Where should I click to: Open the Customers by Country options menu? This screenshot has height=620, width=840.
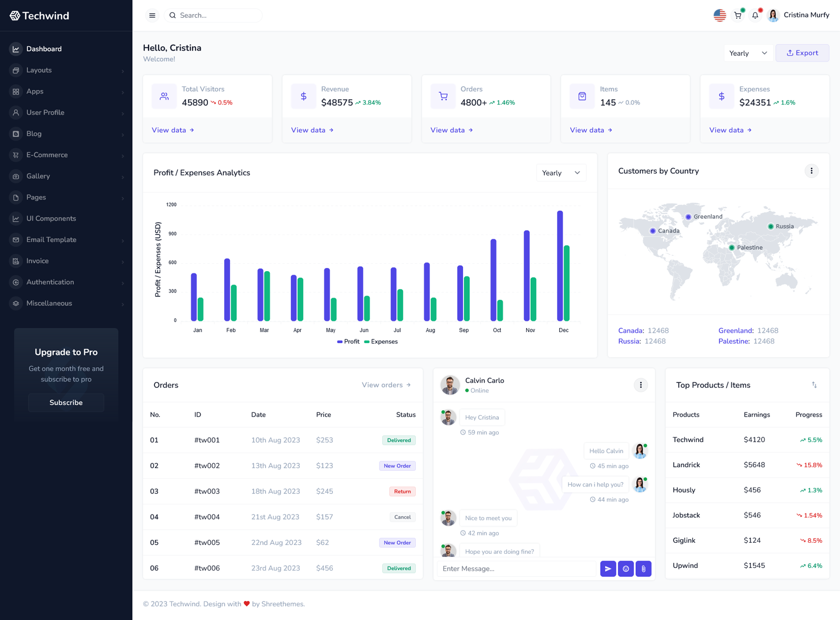click(812, 171)
